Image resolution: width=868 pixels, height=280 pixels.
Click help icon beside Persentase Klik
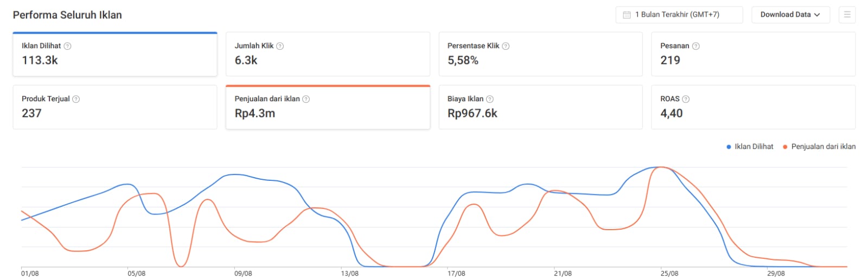click(x=506, y=46)
